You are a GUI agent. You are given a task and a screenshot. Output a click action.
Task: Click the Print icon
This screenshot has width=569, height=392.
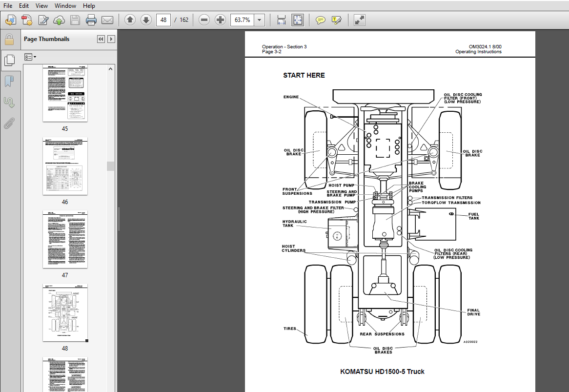point(91,20)
